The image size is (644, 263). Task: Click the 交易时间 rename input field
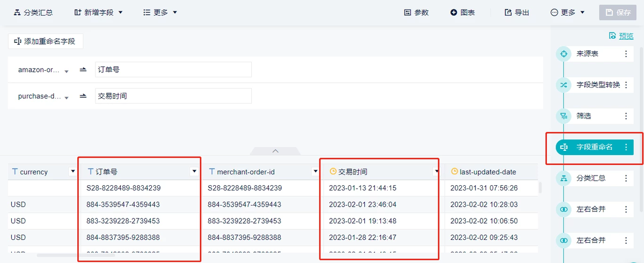coord(173,96)
